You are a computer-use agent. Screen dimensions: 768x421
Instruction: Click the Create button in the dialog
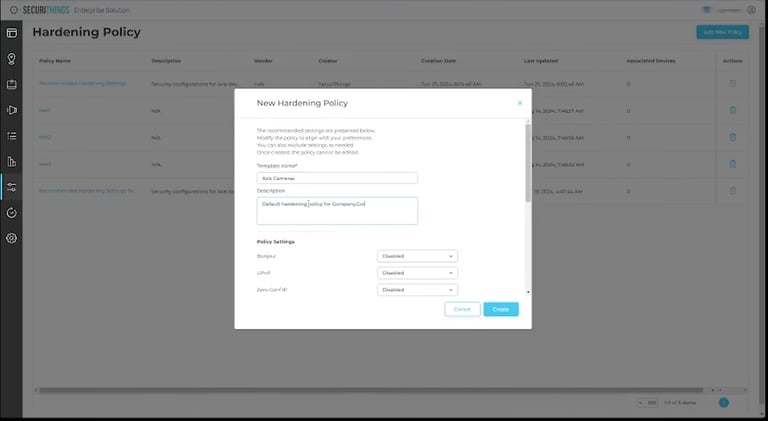click(501, 309)
